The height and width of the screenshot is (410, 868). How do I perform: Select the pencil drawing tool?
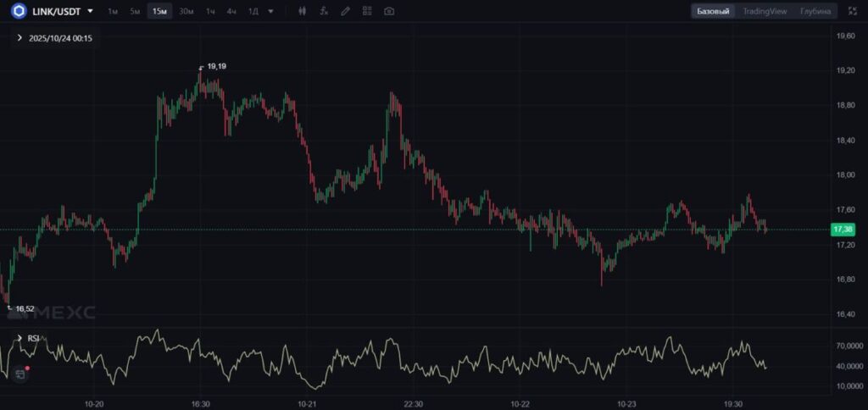[345, 12]
